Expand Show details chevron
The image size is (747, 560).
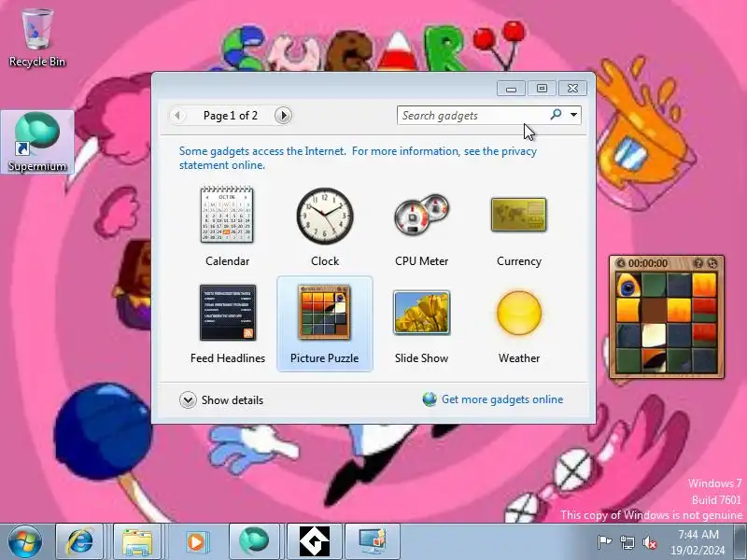(188, 400)
